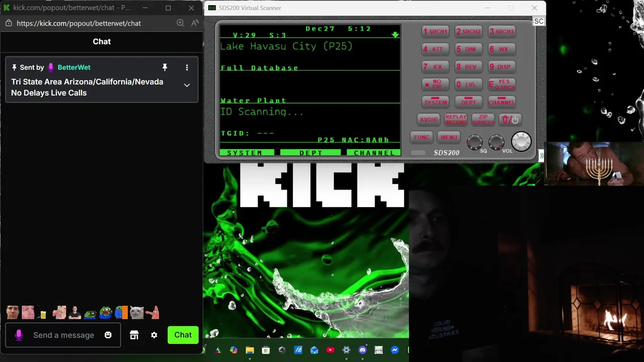Open the scanner MENU
Image resolution: width=644 pixels, height=362 pixels.
tap(449, 137)
